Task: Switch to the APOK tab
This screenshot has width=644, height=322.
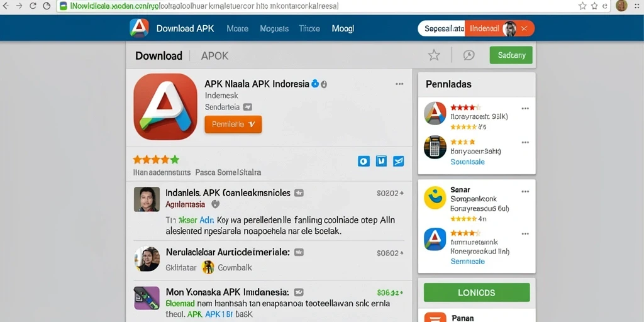Action: tap(215, 56)
